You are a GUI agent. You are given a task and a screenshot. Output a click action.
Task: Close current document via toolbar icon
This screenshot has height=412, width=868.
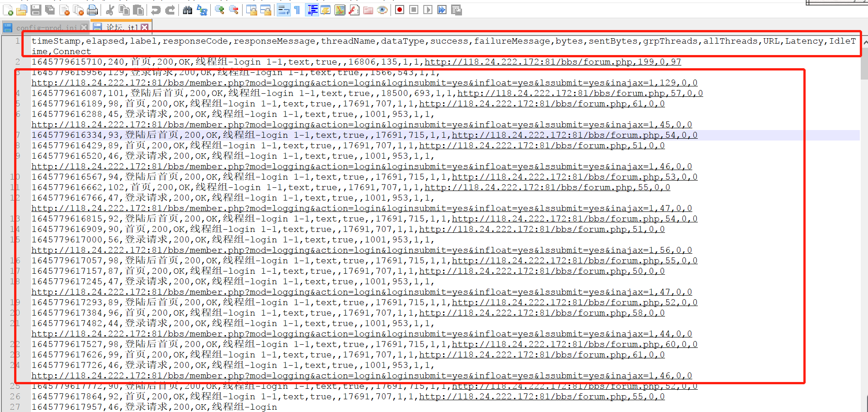pos(64,10)
